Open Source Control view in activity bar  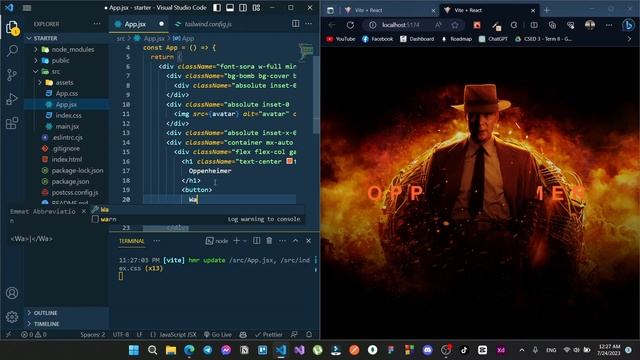click(x=12, y=75)
